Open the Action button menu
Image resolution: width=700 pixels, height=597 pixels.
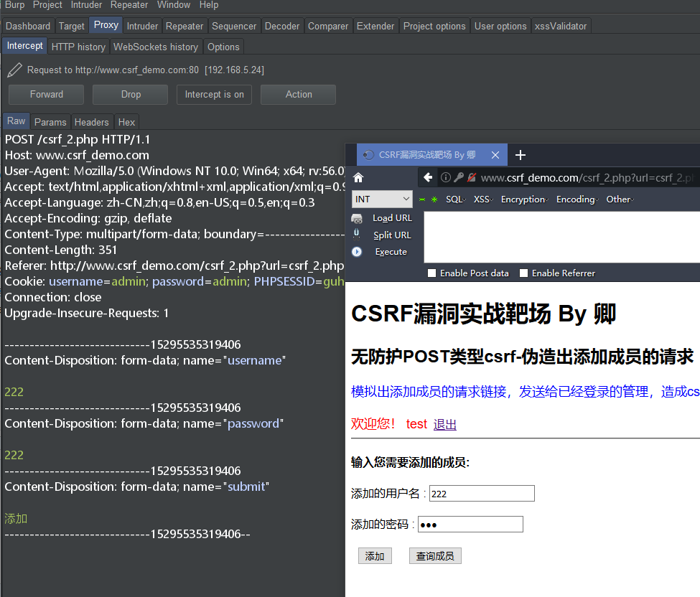pos(298,95)
